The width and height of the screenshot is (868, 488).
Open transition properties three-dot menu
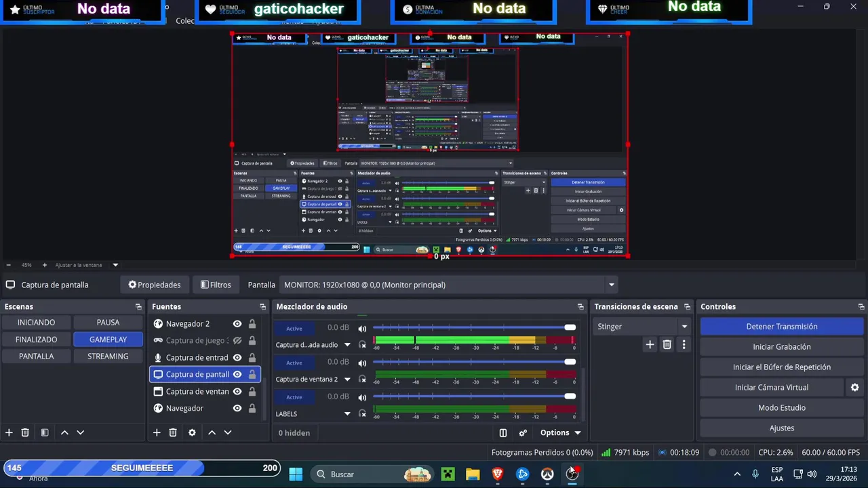[684, 344]
